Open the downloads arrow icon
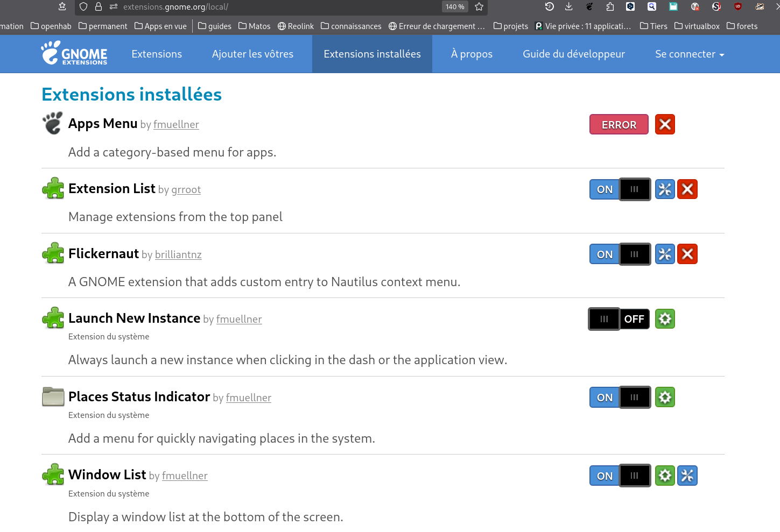The image size is (780, 532). [568, 6]
